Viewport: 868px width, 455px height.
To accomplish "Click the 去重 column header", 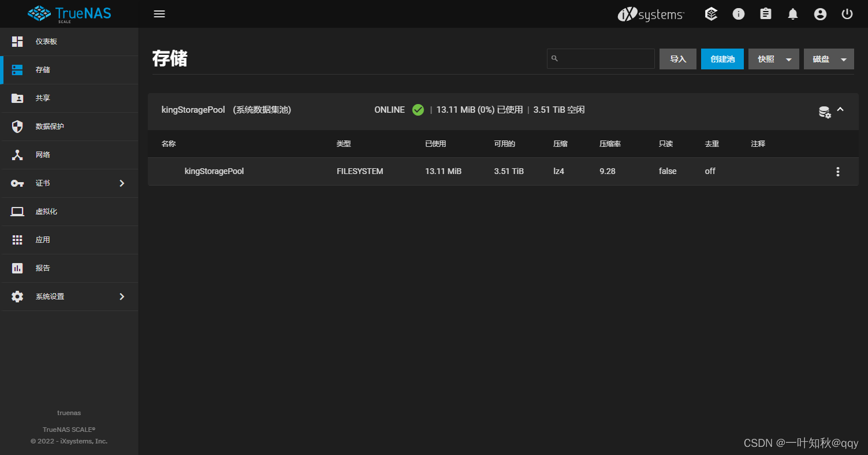I will tap(712, 143).
